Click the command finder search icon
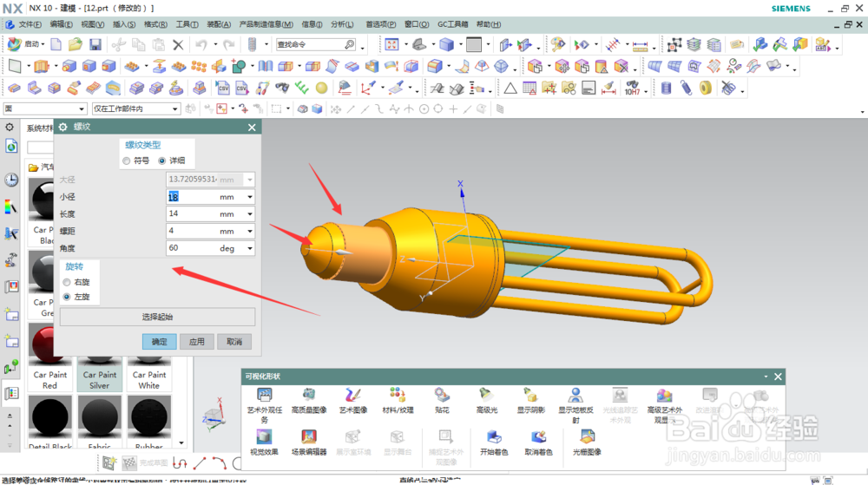 (x=349, y=44)
